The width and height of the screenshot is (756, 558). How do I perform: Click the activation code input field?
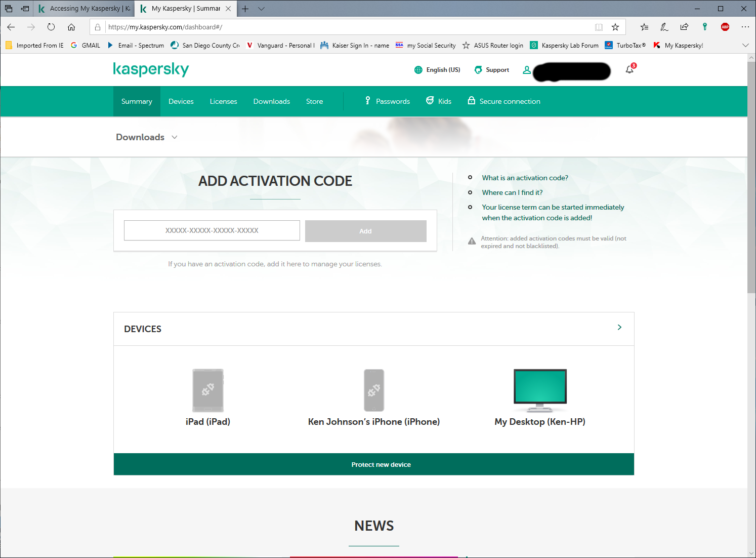pos(212,230)
